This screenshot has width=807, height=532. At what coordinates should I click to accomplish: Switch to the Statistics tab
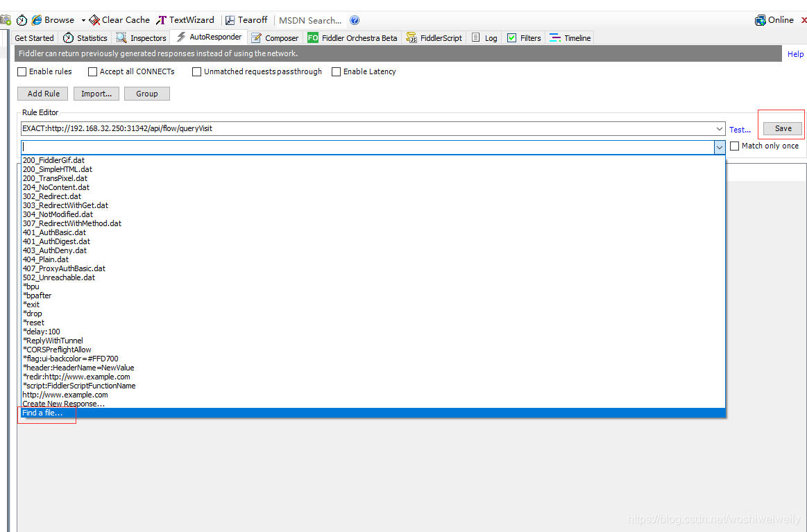pyautogui.click(x=85, y=38)
